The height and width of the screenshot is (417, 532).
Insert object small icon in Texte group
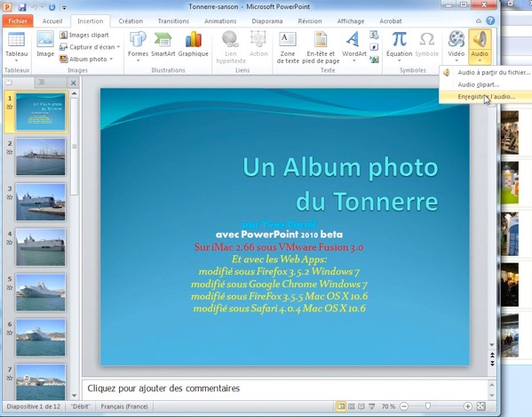click(374, 60)
